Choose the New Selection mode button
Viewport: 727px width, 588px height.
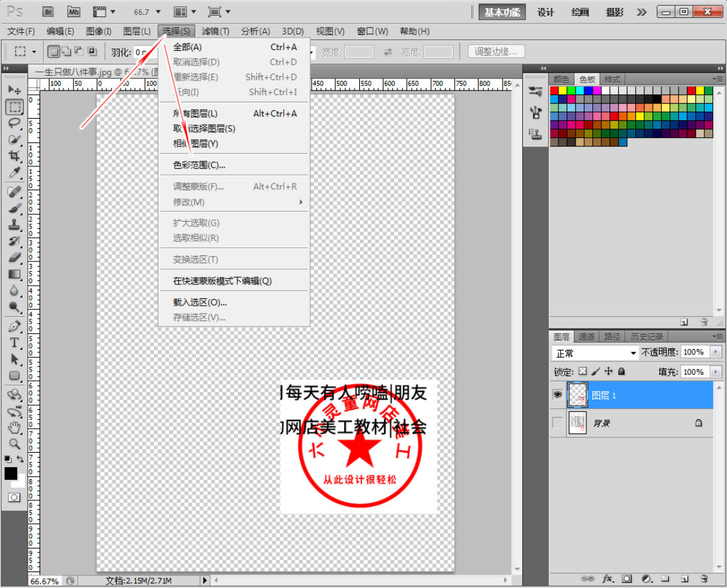(x=53, y=51)
